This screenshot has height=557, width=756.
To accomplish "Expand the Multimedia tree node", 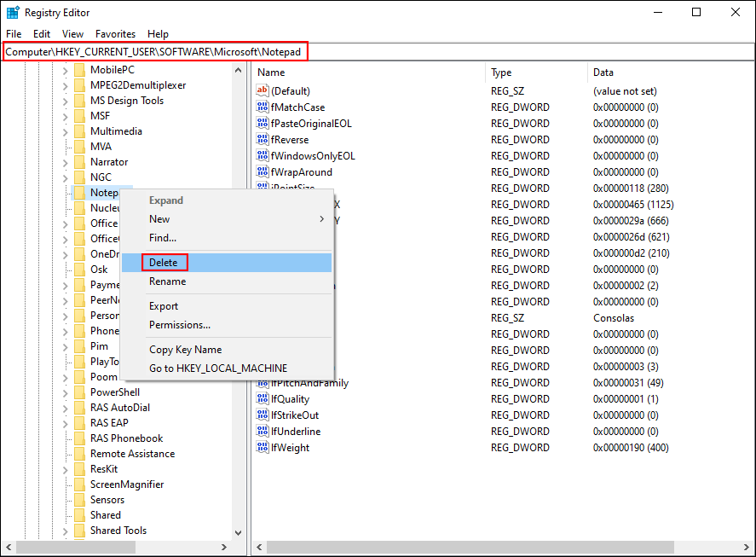I will click(x=65, y=131).
